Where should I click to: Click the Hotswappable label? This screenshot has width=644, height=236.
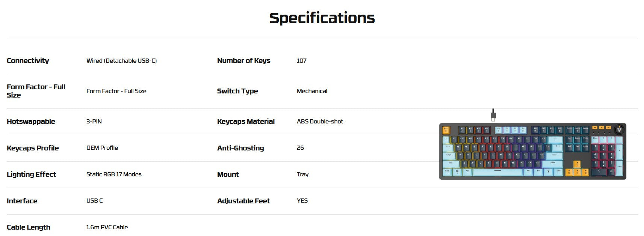click(x=31, y=122)
